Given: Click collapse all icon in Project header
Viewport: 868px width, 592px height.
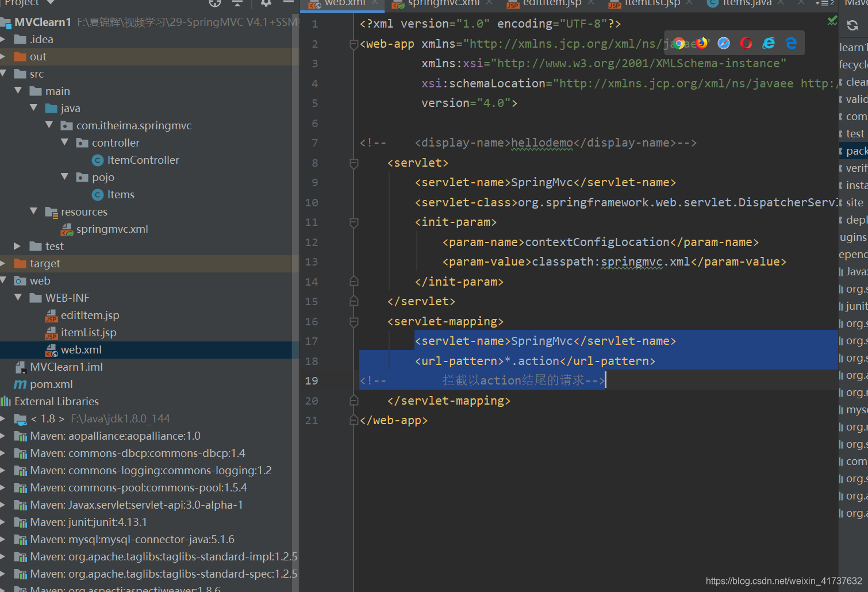Looking at the screenshot, I should [x=237, y=3].
